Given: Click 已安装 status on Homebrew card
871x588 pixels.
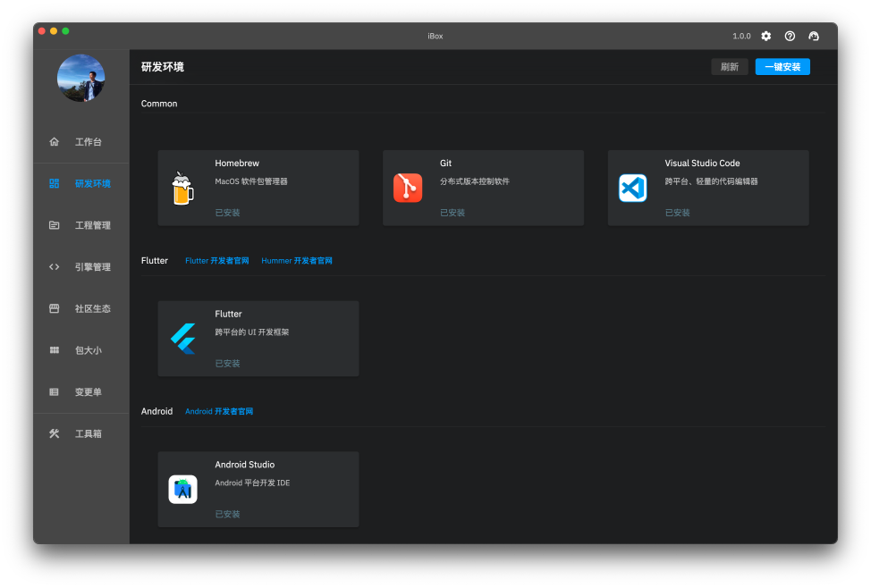Looking at the screenshot, I should tap(227, 213).
